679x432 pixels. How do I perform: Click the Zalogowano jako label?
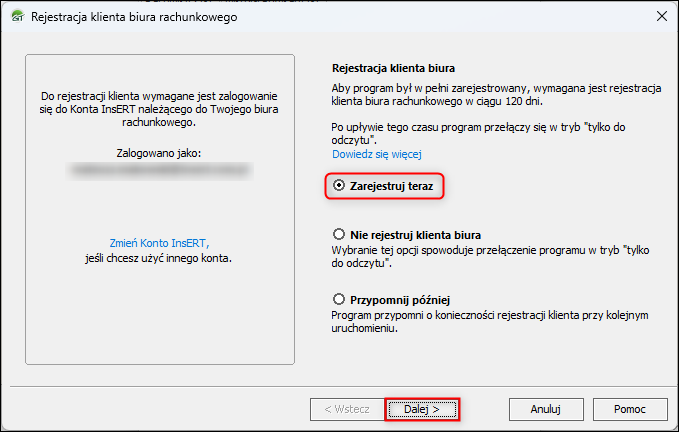(159, 153)
